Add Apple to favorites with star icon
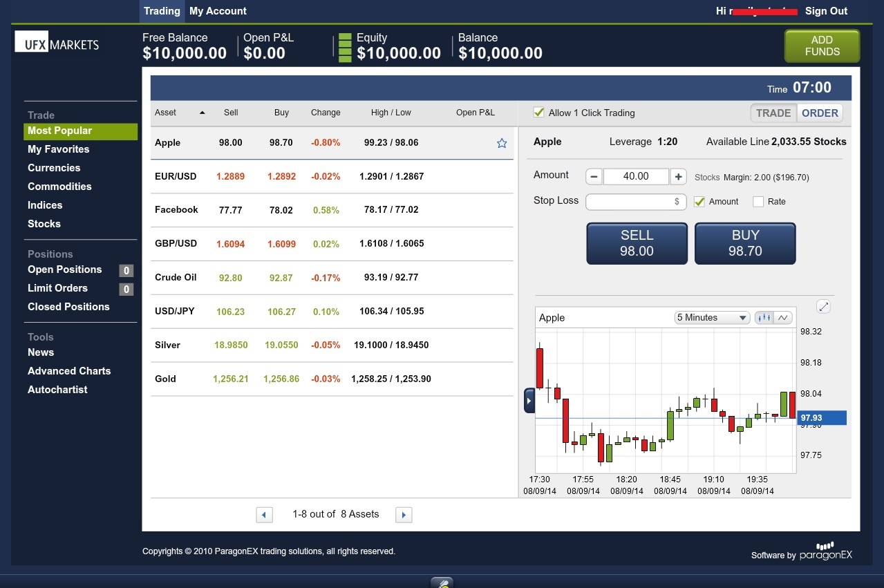This screenshot has height=588, width=884. point(502,143)
